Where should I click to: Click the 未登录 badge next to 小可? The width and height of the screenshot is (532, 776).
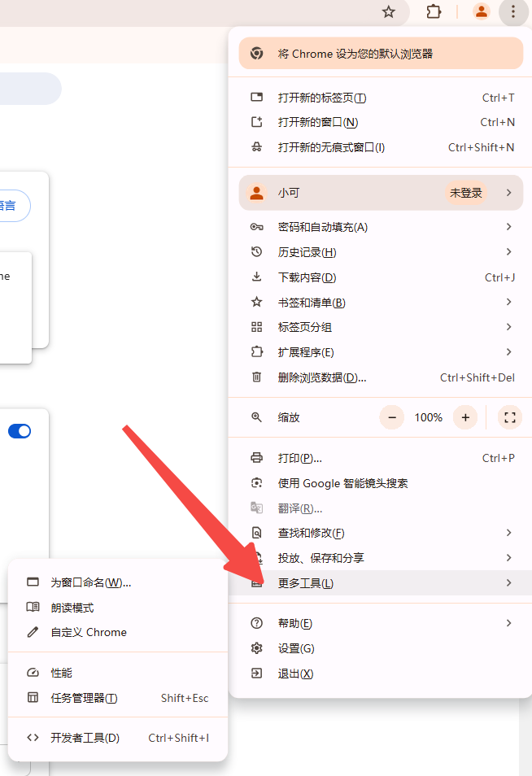point(465,193)
